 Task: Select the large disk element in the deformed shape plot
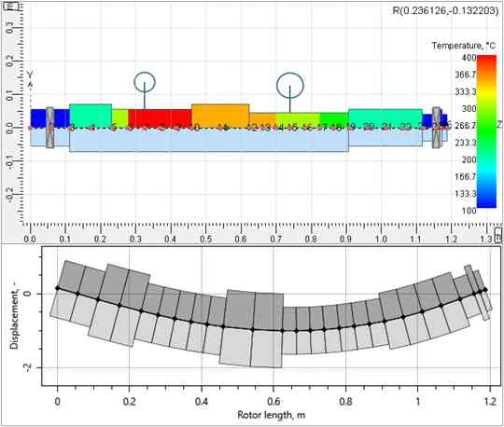252,329
